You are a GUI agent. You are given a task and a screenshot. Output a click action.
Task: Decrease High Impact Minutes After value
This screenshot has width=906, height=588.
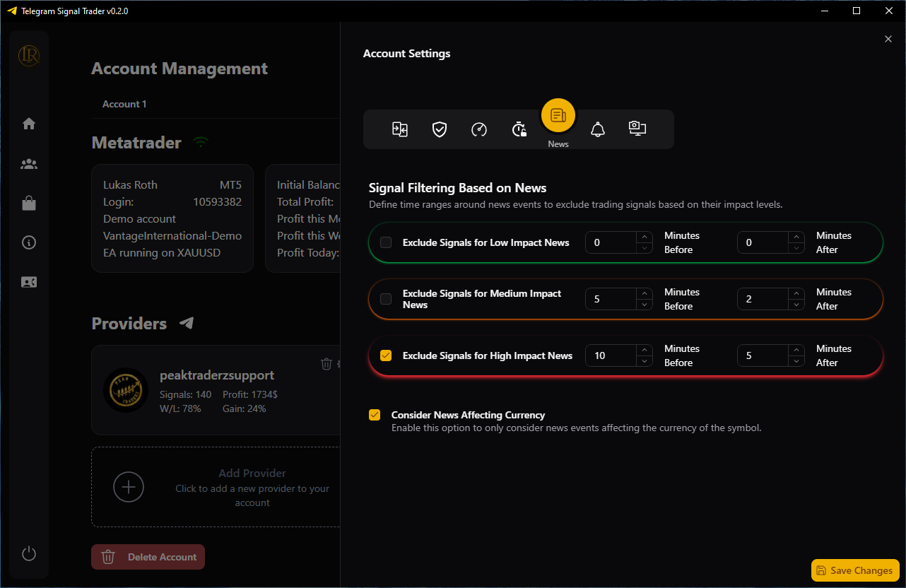(796, 360)
